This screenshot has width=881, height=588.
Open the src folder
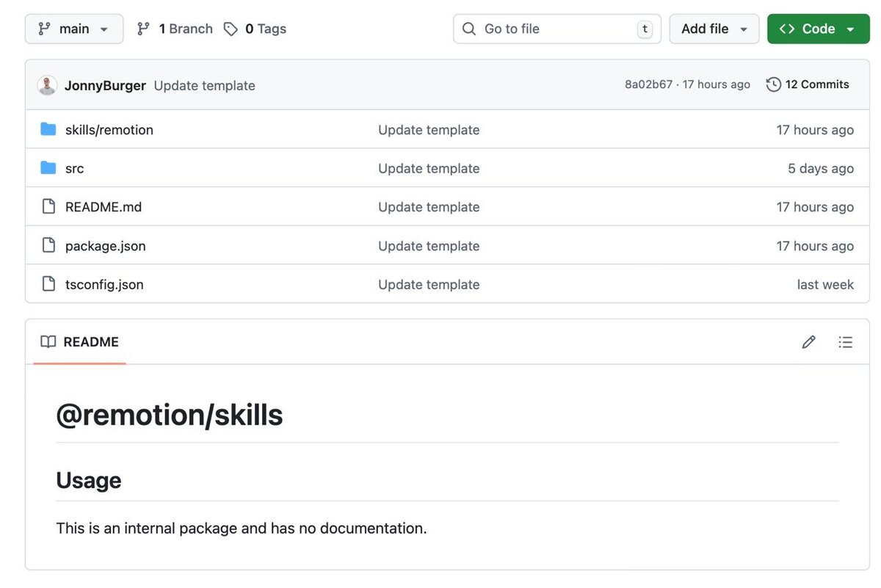coord(74,169)
